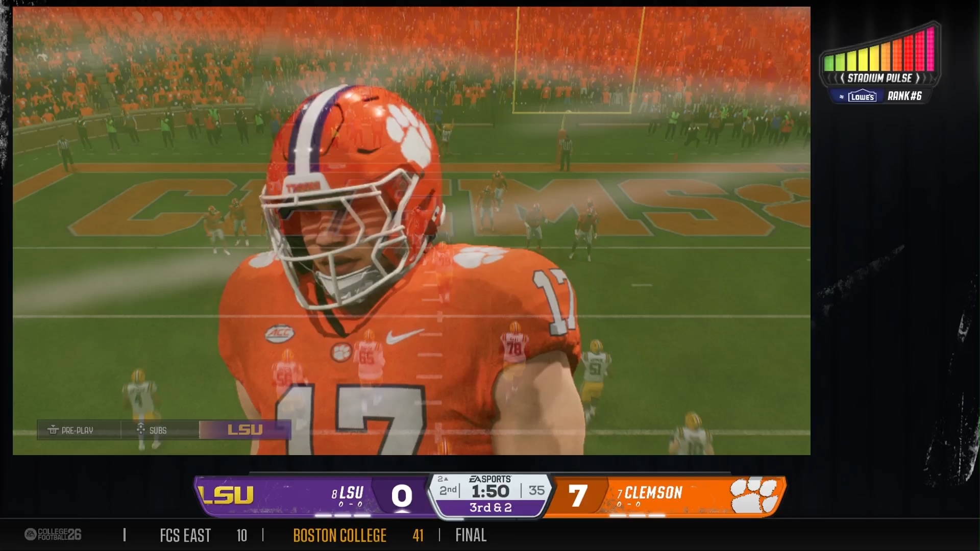Click the 1:50 game clock
The height and width of the screenshot is (551, 980).
(491, 491)
